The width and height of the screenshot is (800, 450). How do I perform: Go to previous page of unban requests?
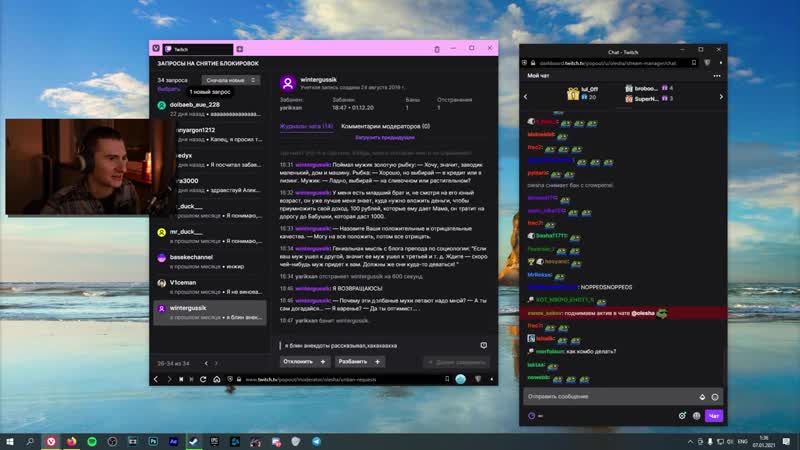(x=206, y=363)
